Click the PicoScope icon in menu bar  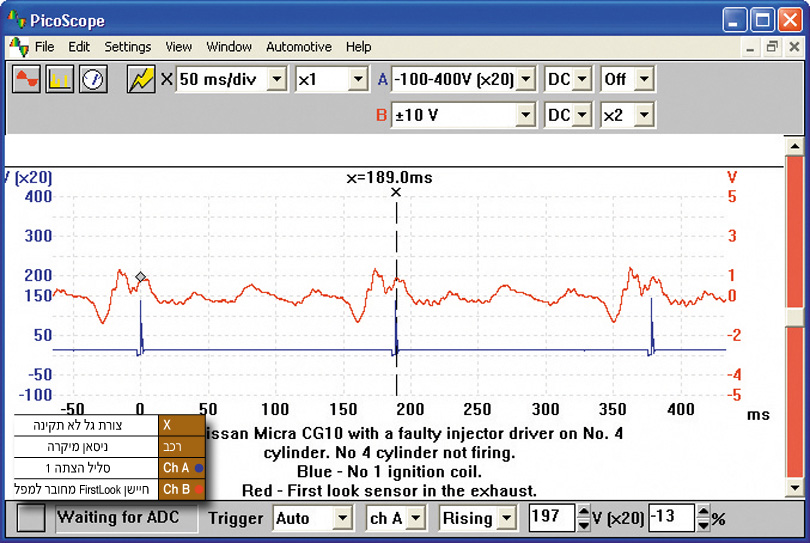(18, 47)
